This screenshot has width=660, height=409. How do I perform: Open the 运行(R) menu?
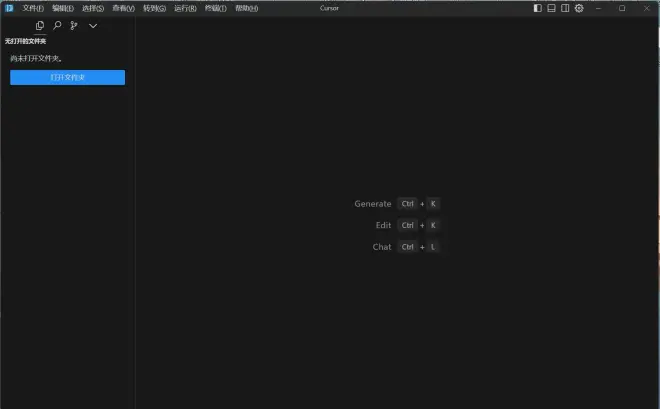(x=185, y=8)
